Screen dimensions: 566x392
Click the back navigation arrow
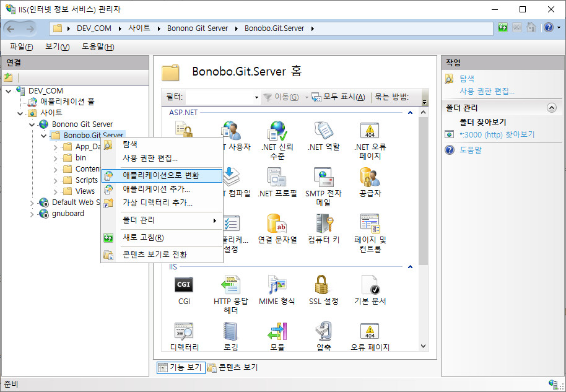click(x=11, y=28)
